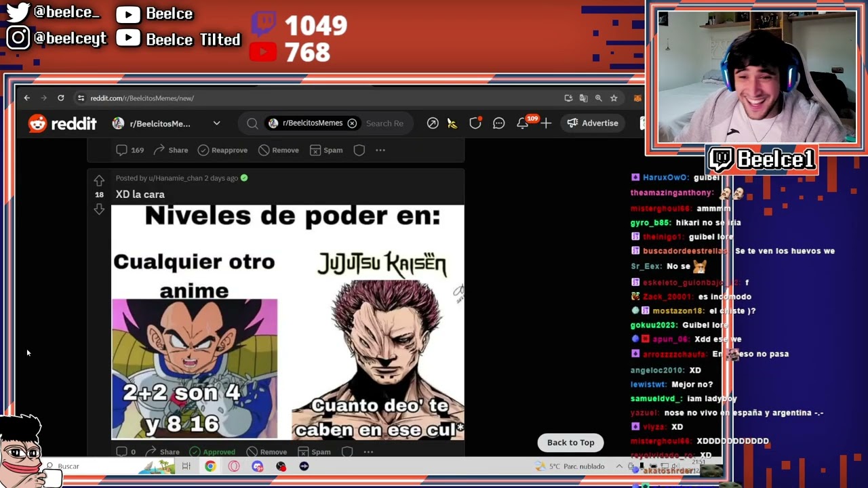Downvote the 'XD la cara' post
This screenshot has height=488, width=868.
pyautogui.click(x=99, y=209)
